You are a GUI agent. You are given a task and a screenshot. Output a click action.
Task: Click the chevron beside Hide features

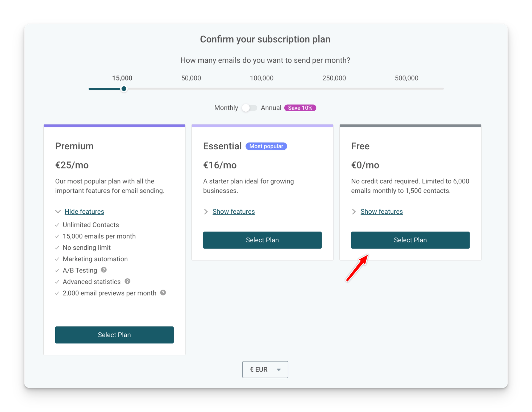(58, 212)
